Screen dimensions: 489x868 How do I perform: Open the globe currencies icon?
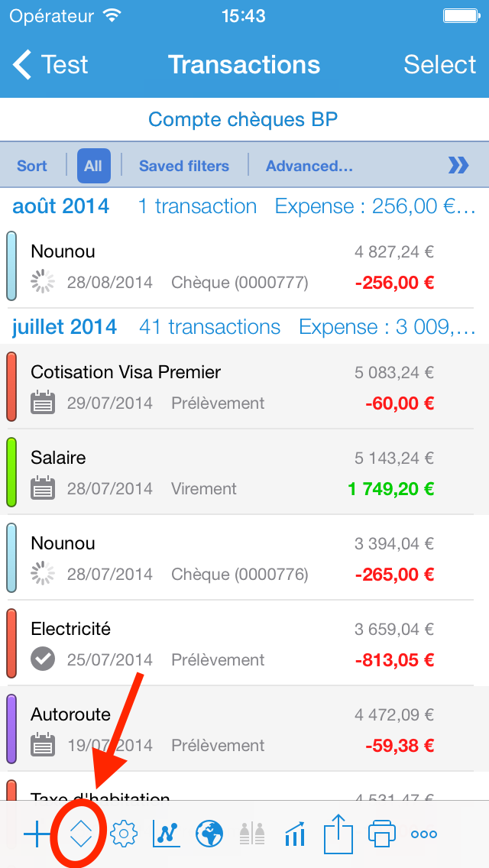pyautogui.click(x=209, y=833)
